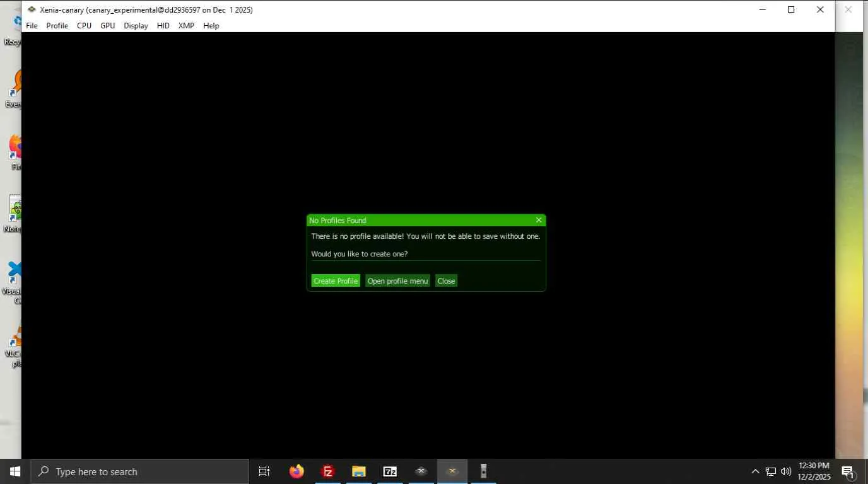
Task: Click the highlighted Xenia-canary taskbar button
Action: [x=452, y=471]
